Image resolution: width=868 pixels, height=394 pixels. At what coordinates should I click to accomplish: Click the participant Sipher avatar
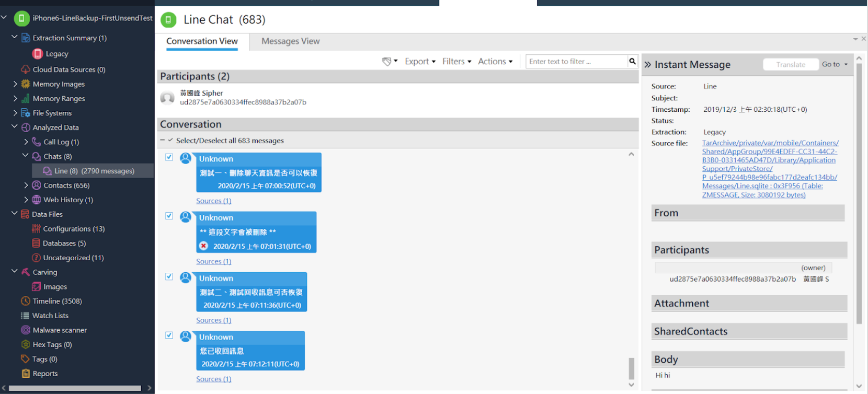[x=167, y=98]
